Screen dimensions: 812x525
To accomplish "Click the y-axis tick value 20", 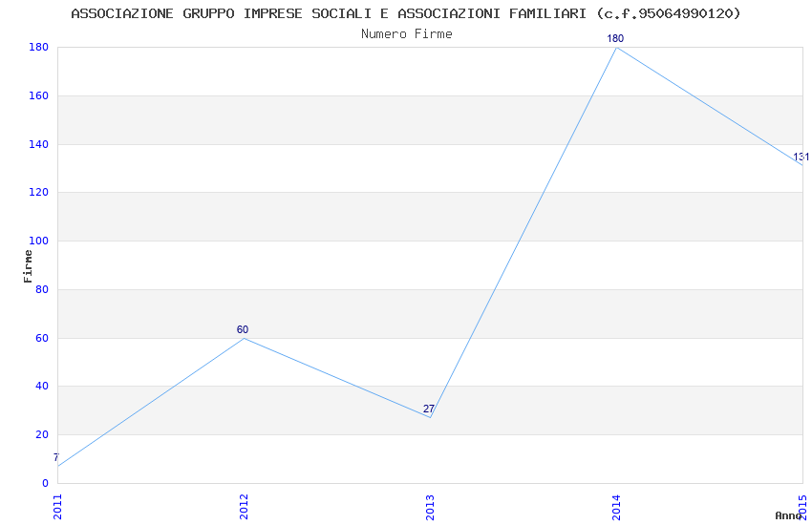I will point(42,434).
